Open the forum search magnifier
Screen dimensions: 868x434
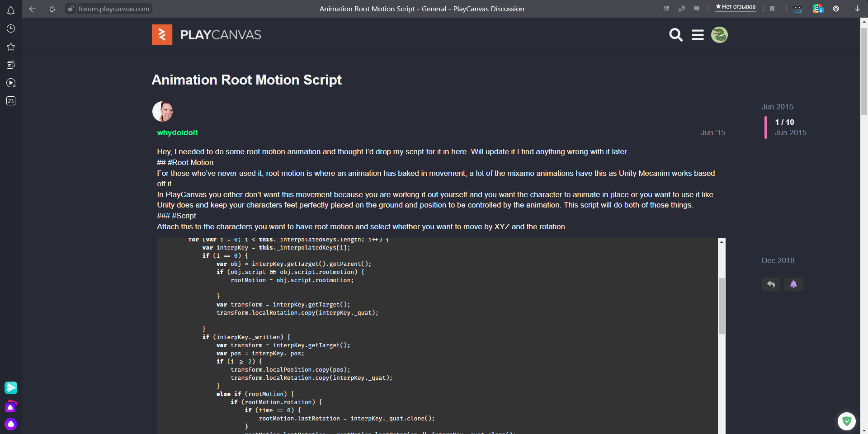pos(675,34)
